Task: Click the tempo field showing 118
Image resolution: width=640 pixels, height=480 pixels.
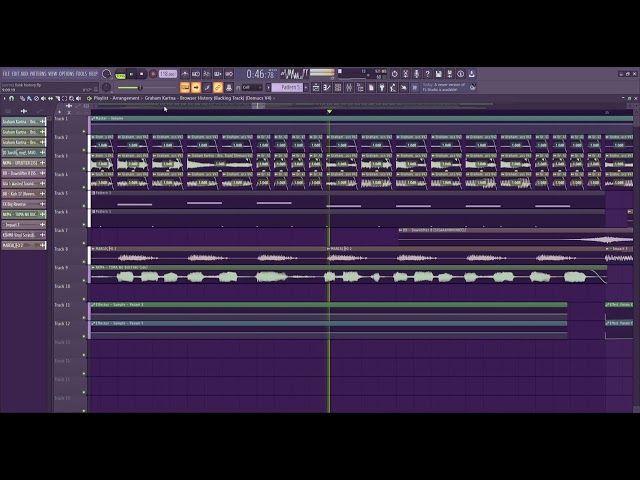Action: (168, 74)
